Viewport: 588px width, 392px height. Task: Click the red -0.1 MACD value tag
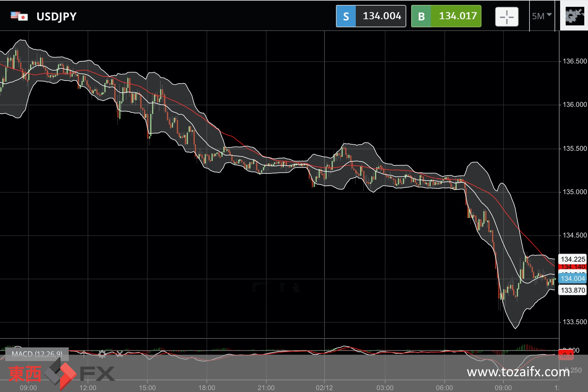pyautogui.click(x=566, y=355)
